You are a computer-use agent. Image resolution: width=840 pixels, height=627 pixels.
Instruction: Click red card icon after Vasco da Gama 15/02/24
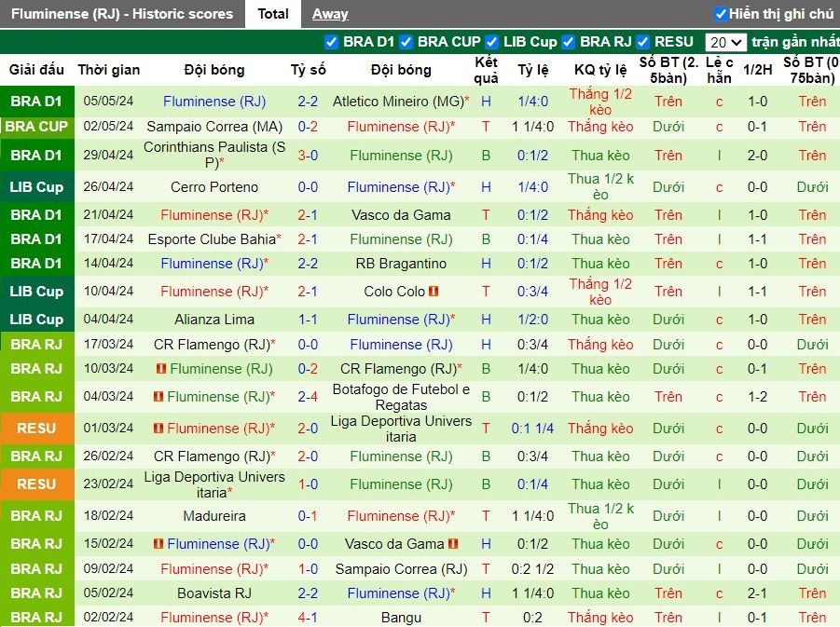coord(453,543)
